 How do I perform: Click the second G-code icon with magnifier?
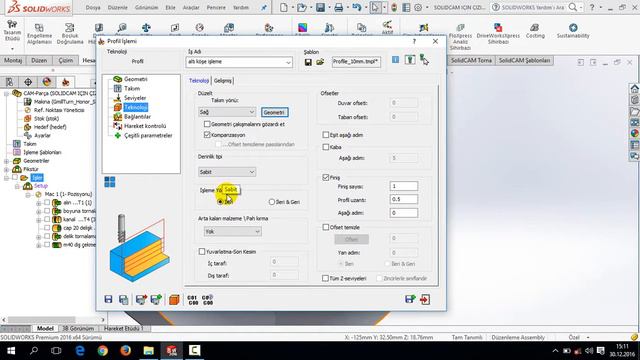click(x=207, y=300)
